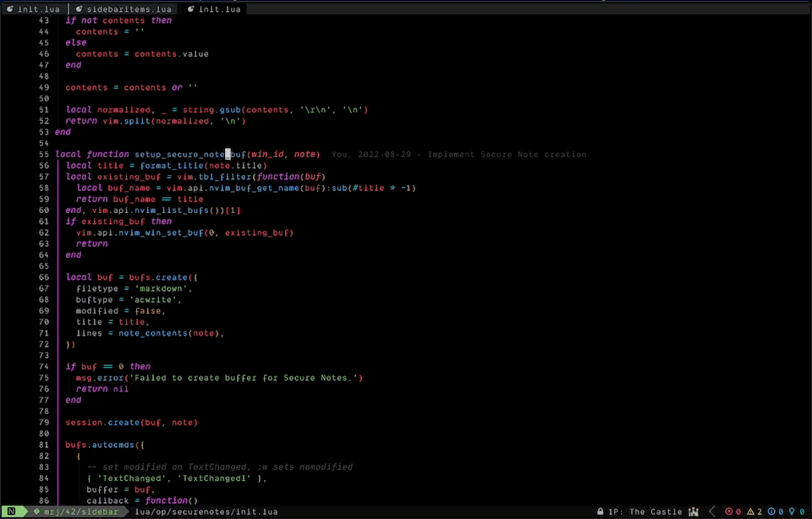The image size is (812, 519).
Task: Click 'nvim_buf_get_name' on line 58
Action: (254, 188)
